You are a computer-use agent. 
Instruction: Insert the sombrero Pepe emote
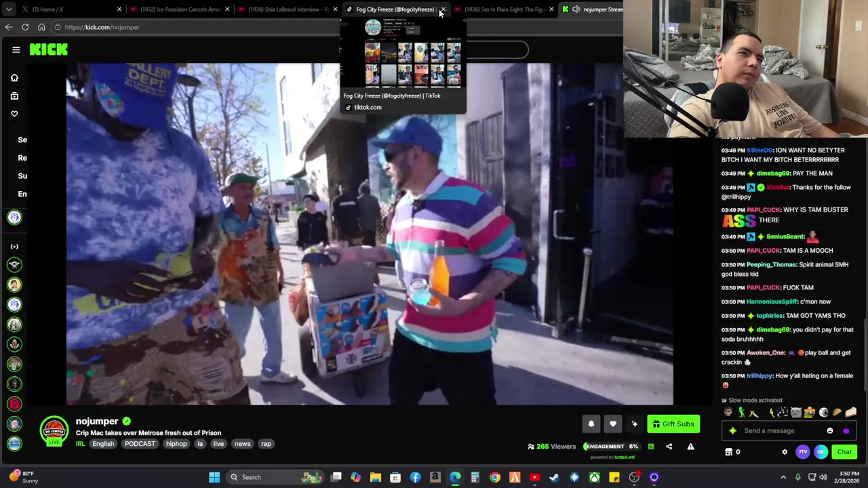pyautogui.click(x=810, y=412)
